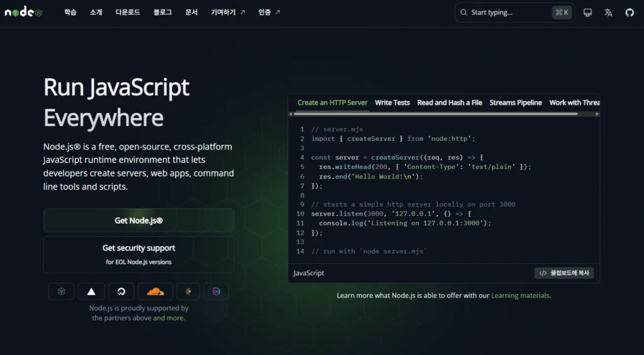644x355 pixels.
Task: Click the search magnifier icon
Action: coord(464,13)
